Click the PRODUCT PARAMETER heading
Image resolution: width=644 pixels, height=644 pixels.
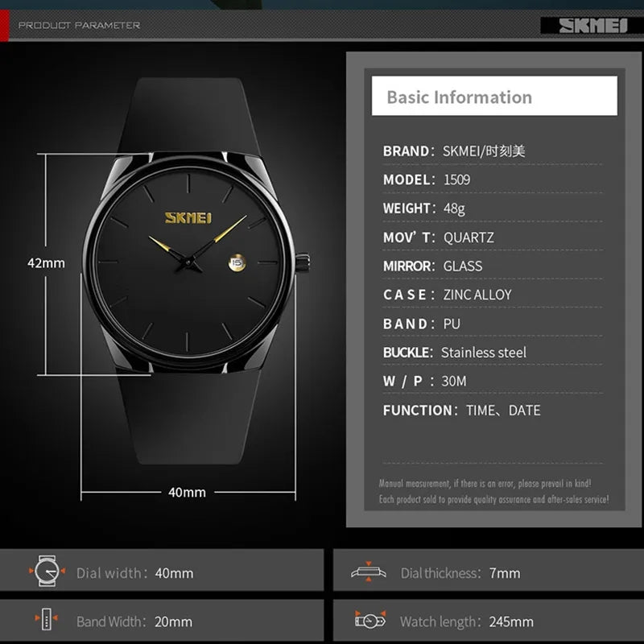point(79,26)
